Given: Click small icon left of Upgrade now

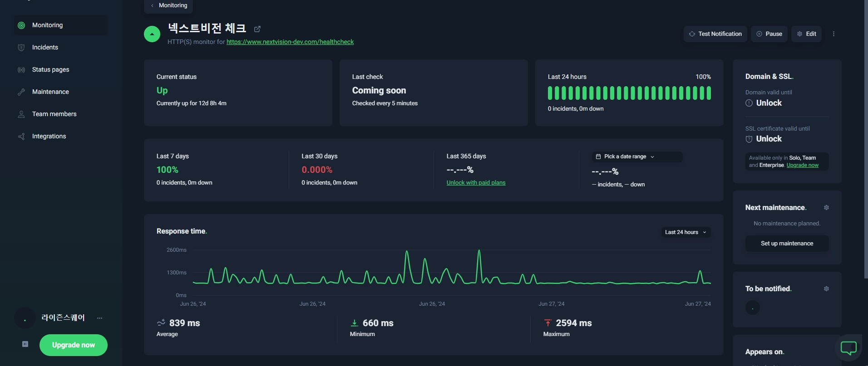Looking at the screenshot, I should [x=25, y=344].
